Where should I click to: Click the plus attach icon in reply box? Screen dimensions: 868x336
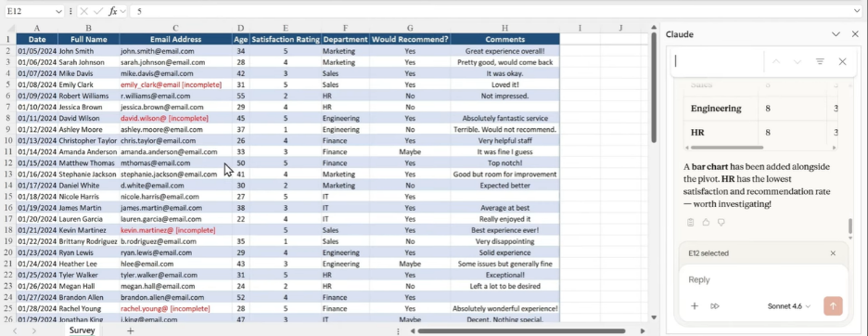coord(695,306)
